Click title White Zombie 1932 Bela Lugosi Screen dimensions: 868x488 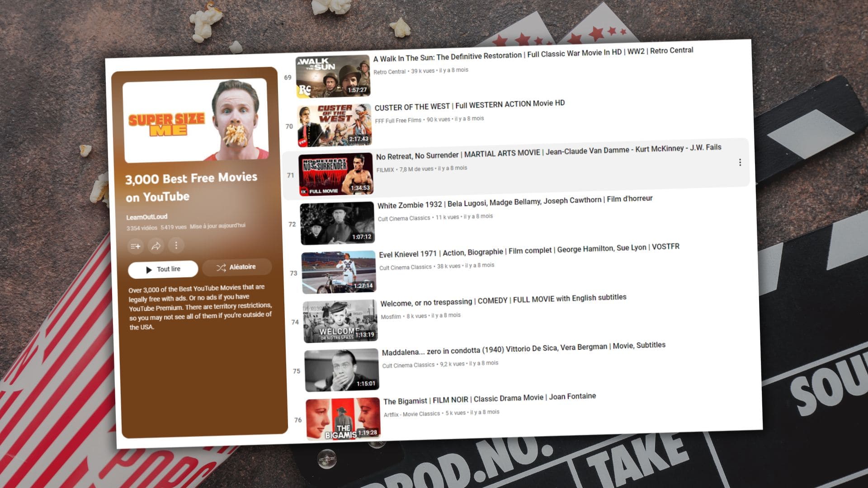[515, 202]
